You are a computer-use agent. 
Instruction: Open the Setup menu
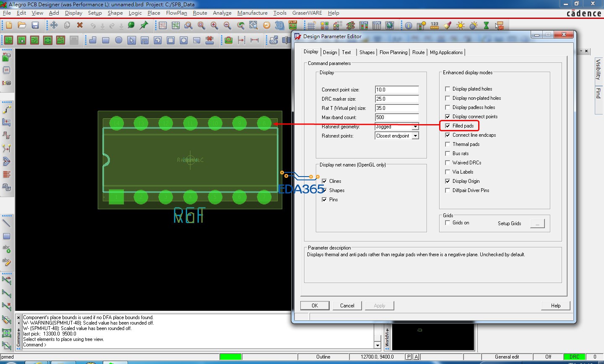point(95,13)
